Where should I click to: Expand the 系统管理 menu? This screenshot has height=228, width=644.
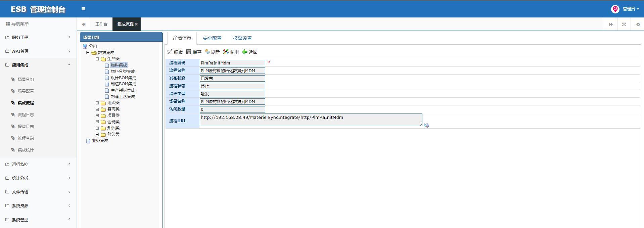38,220
